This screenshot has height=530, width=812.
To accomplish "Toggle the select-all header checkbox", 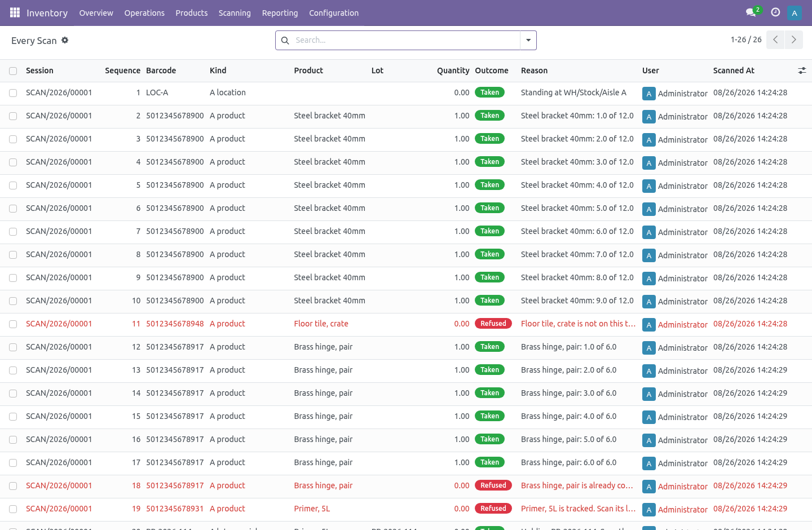I will (x=13, y=71).
